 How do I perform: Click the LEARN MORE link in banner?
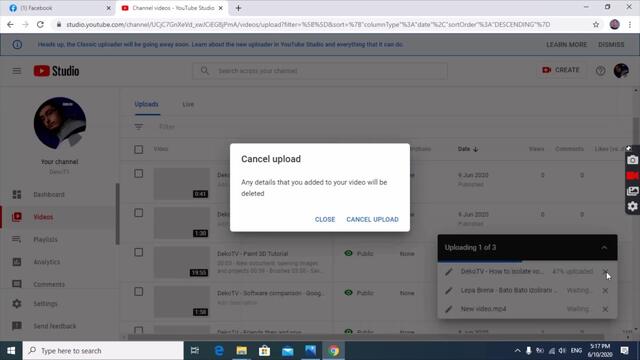pos(567,44)
